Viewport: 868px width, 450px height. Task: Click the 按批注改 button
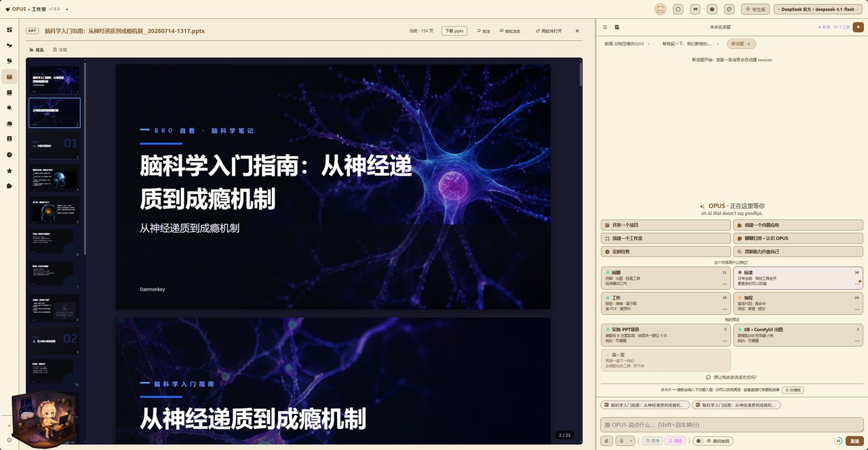click(x=509, y=31)
